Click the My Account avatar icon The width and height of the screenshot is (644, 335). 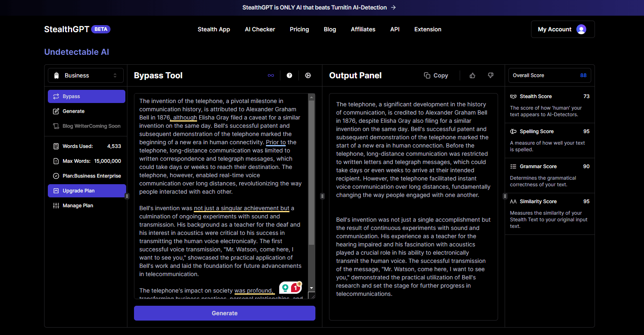tap(581, 29)
